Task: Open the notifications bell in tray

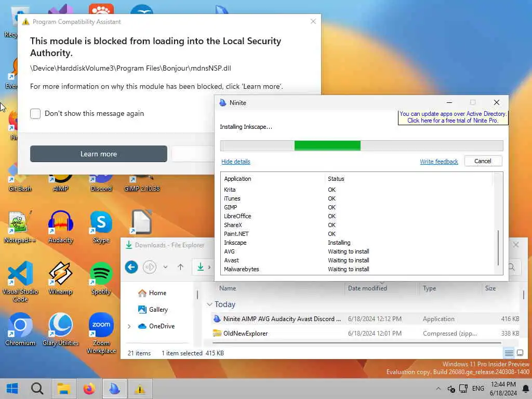Action: click(526, 389)
